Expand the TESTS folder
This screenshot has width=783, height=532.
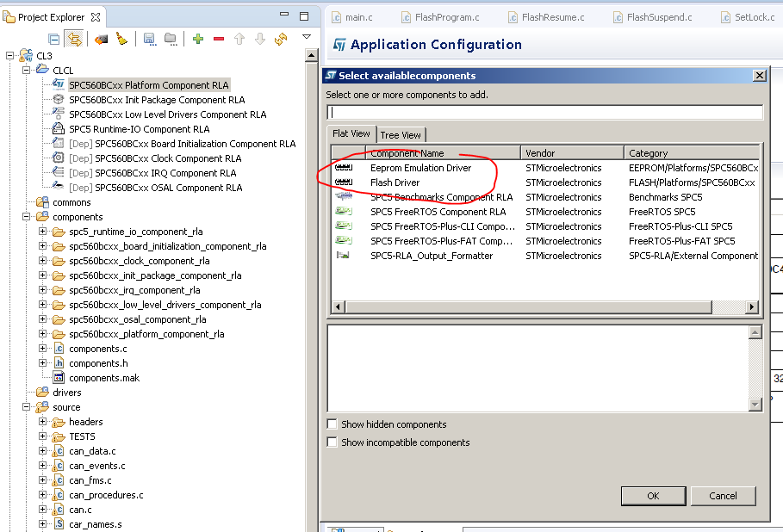point(42,436)
